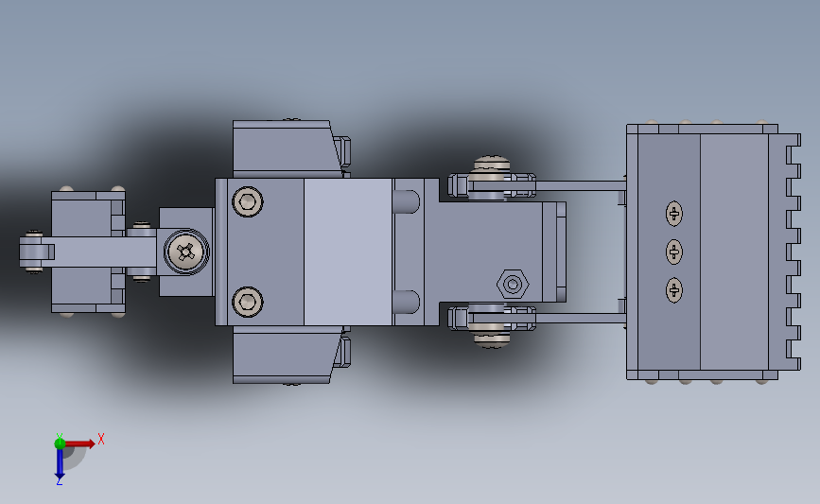Select the large Phillips screw on left joint

(x=186, y=252)
